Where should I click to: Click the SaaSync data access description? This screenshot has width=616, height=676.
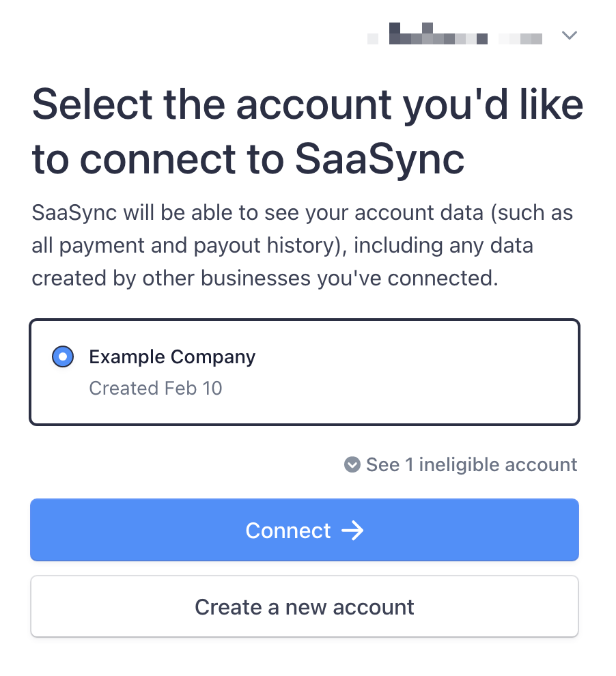pyautogui.click(x=302, y=245)
